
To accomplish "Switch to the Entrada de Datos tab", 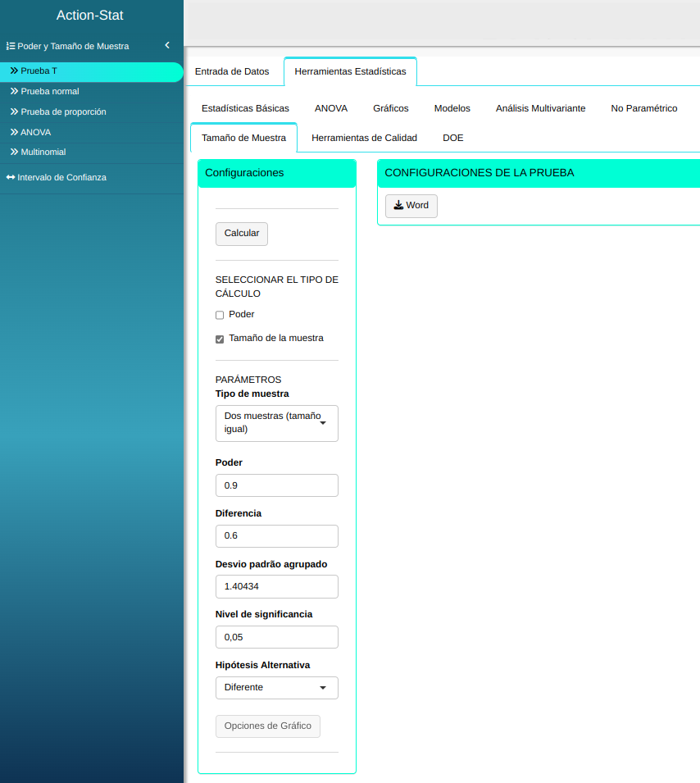I will [x=232, y=71].
